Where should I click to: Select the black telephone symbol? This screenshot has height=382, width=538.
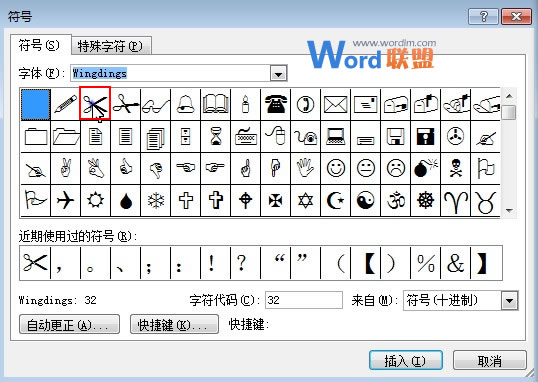(x=276, y=104)
